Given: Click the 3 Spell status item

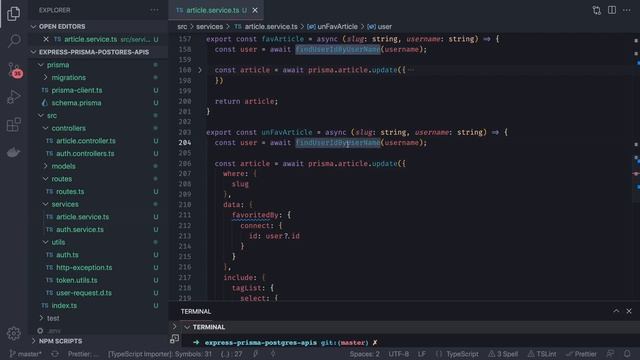Looking at the screenshot, I should [x=503, y=354].
